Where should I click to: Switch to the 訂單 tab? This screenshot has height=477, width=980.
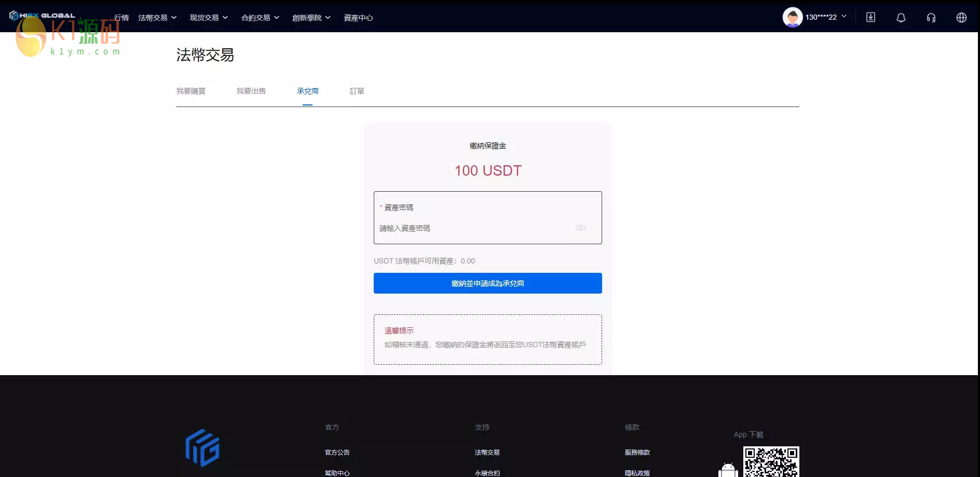tap(357, 91)
